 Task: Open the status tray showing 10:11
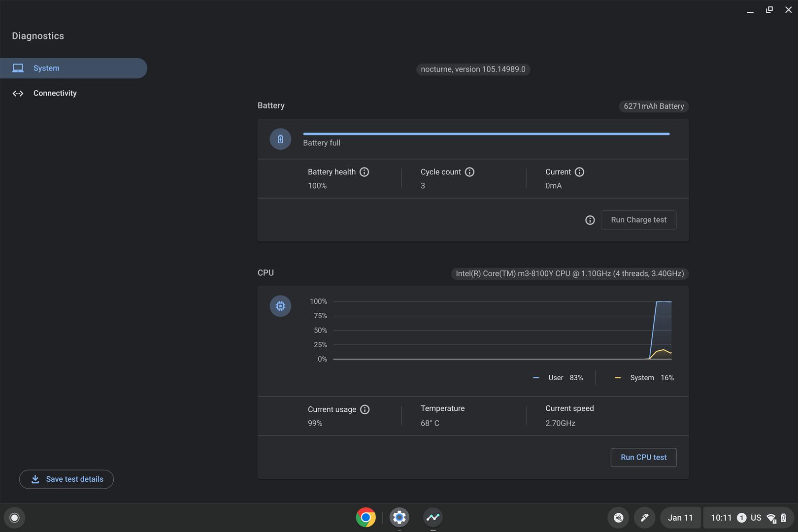point(748,518)
